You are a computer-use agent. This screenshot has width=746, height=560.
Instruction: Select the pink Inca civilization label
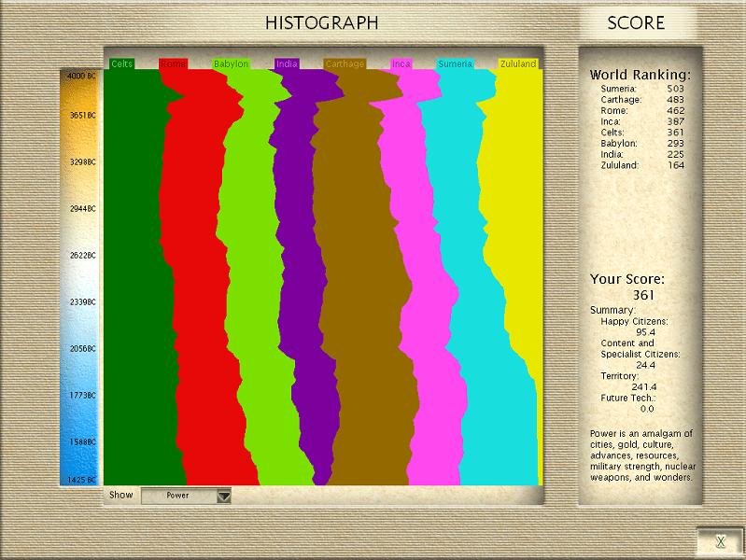[x=401, y=64]
